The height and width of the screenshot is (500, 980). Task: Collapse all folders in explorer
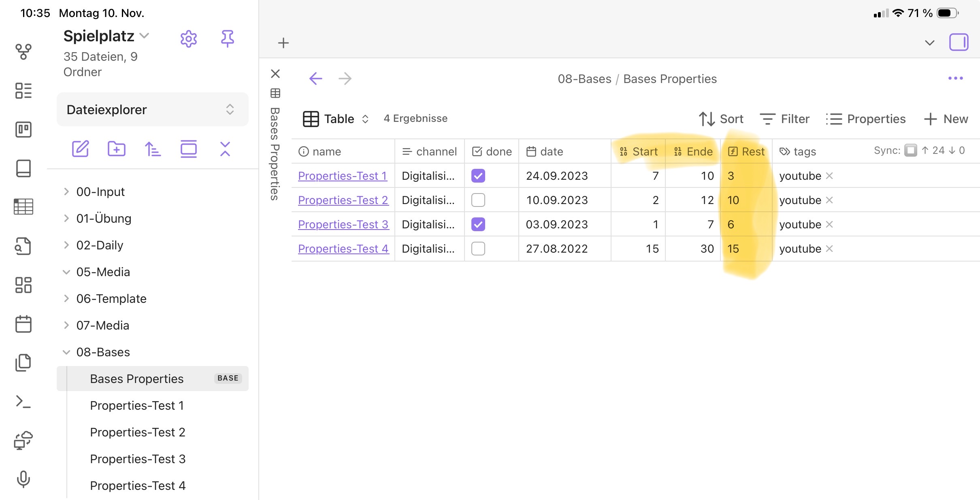[x=225, y=149]
